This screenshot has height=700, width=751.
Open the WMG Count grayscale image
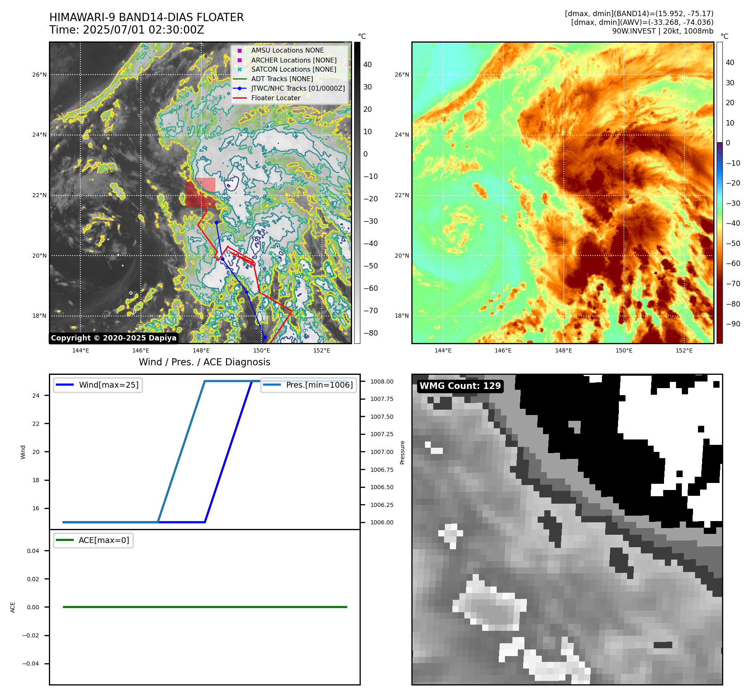(567, 529)
